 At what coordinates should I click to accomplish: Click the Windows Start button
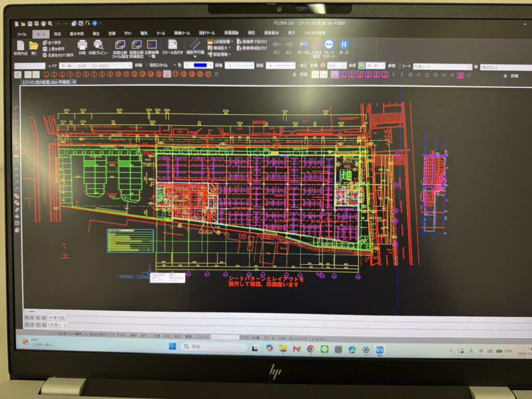[172, 347]
